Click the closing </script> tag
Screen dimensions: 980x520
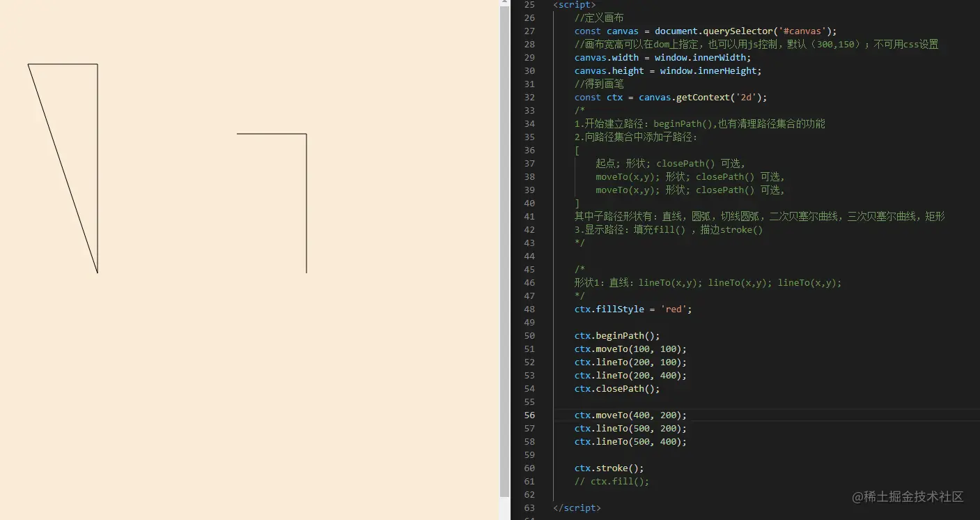tap(577, 508)
